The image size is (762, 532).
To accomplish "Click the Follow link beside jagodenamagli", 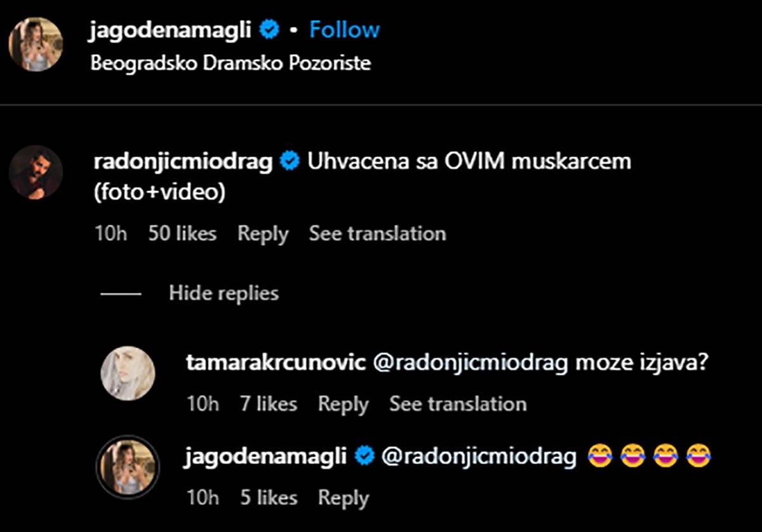I will tap(344, 30).
